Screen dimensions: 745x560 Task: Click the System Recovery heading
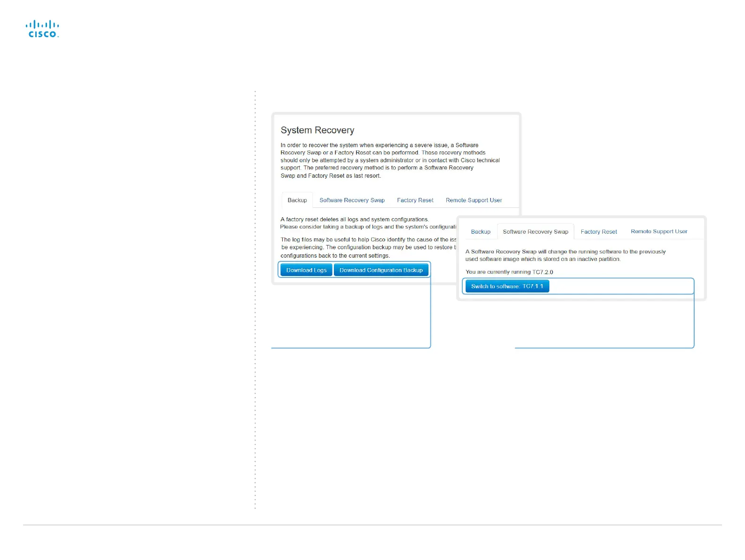pos(317,130)
